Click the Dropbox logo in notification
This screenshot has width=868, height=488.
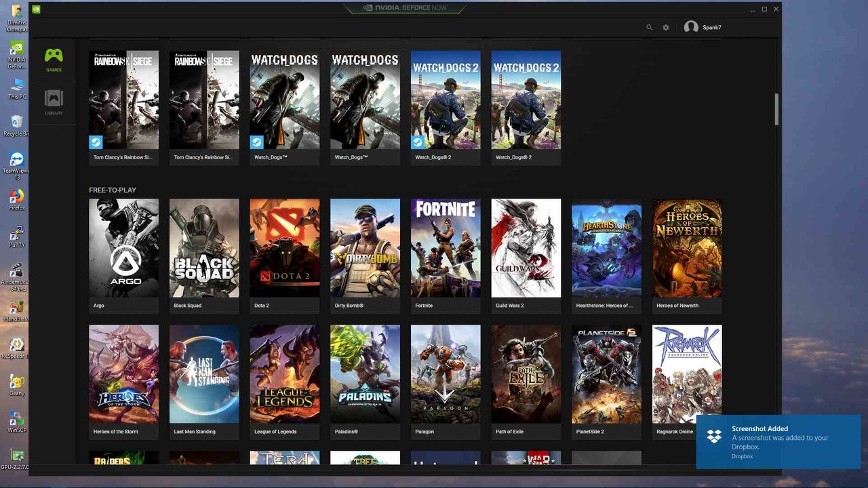tap(714, 436)
